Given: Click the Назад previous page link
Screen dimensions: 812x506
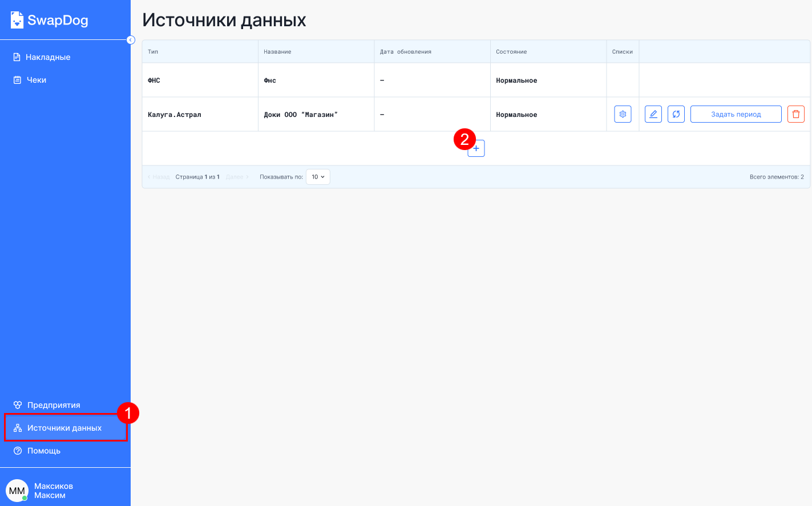Looking at the screenshot, I should tap(159, 177).
